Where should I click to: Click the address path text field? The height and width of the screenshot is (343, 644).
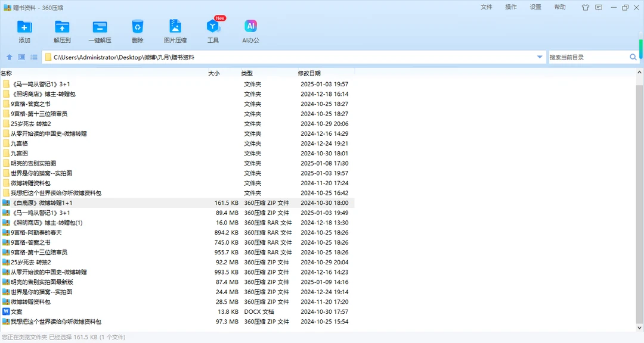pos(293,57)
